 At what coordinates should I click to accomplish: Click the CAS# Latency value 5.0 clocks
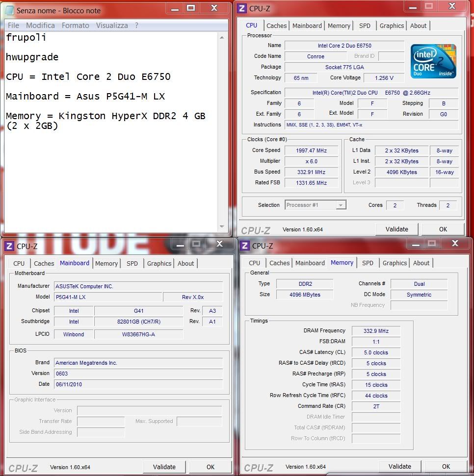pos(376,352)
